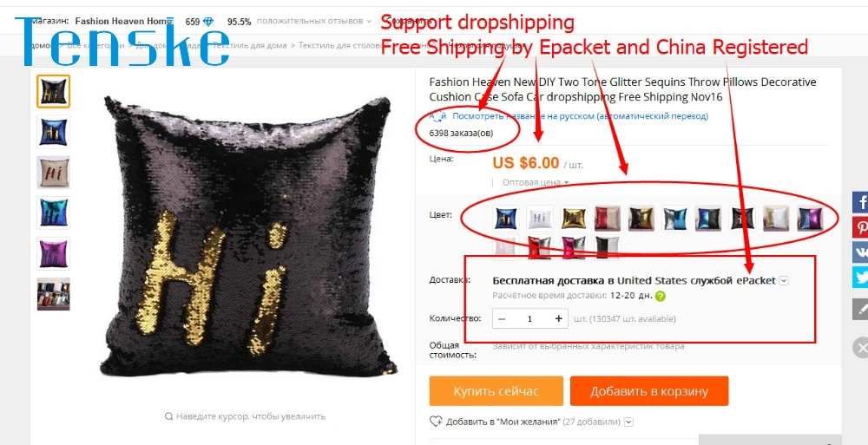Click the Добавить в корзину button
Image resolution: width=868 pixels, height=445 pixels.
point(649,391)
